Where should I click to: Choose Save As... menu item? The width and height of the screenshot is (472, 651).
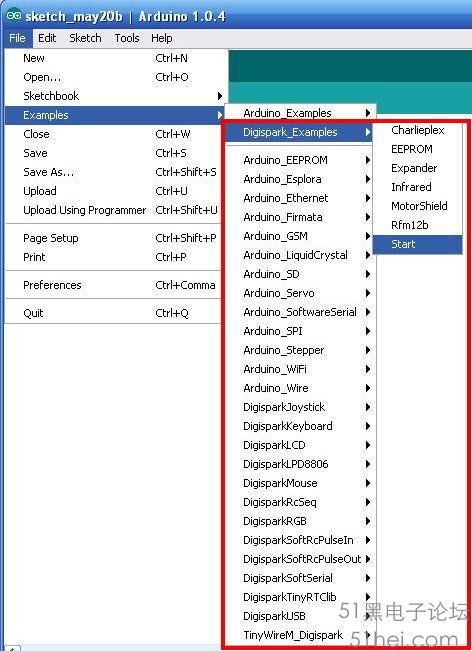[x=114, y=172]
